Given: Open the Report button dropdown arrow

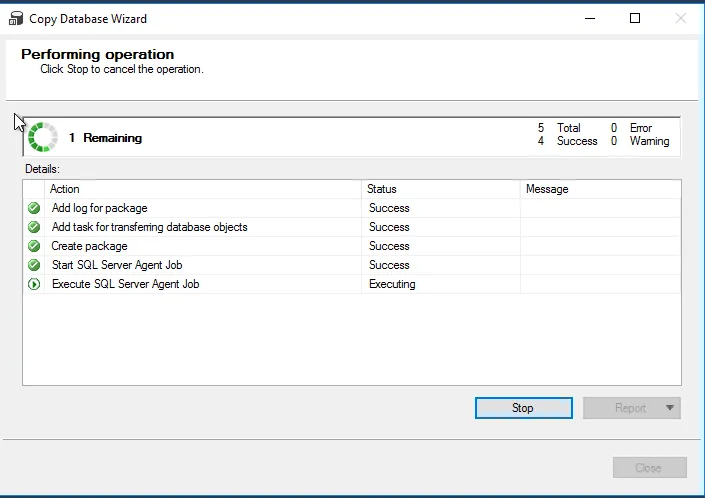Looking at the screenshot, I should click(x=670, y=408).
